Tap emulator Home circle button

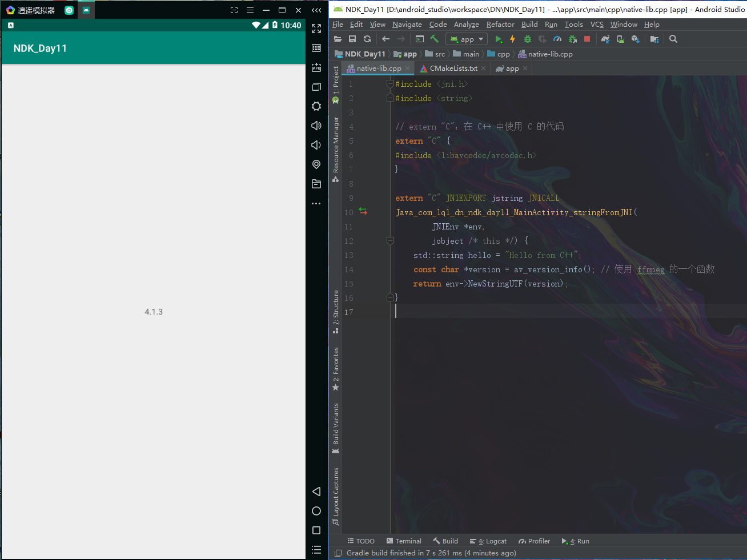(x=316, y=511)
